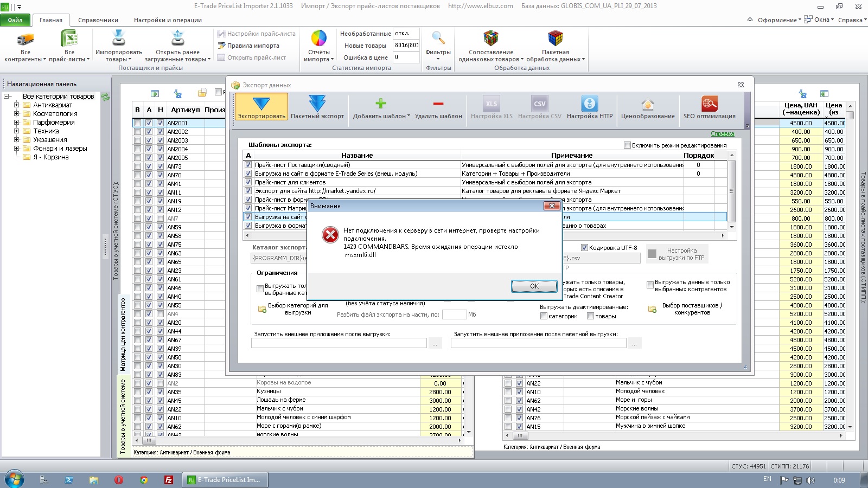The width and height of the screenshot is (868, 488).
Task: Refresh categories with the green arrows icon
Action: click(105, 97)
